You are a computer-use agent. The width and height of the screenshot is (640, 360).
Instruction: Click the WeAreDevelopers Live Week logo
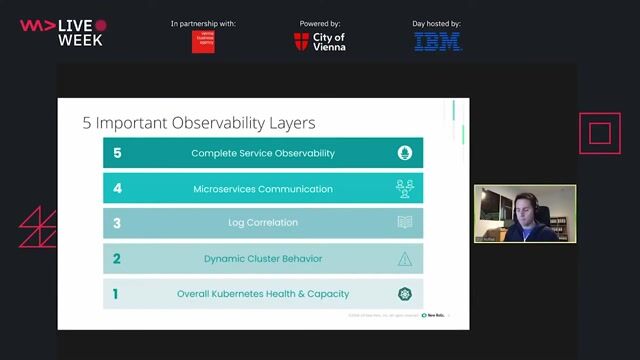[64, 33]
